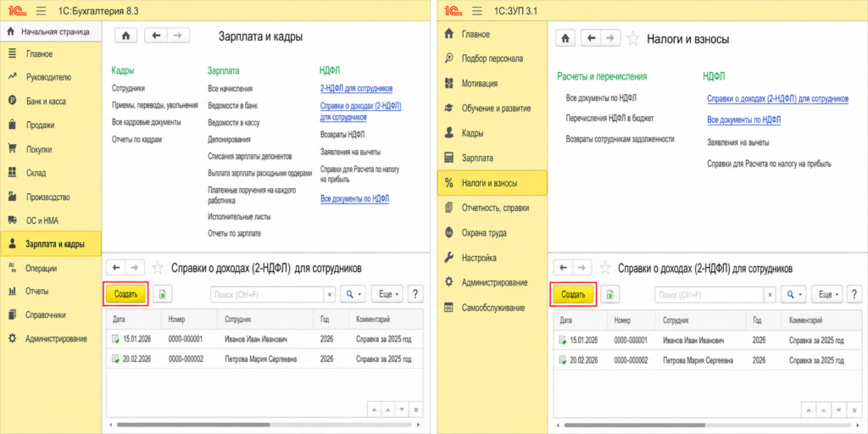Open hamburger menu in 1С:Бухгалтерия window
Image resolution: width=868 pixels, height=434 pixels.
[41, 10]
